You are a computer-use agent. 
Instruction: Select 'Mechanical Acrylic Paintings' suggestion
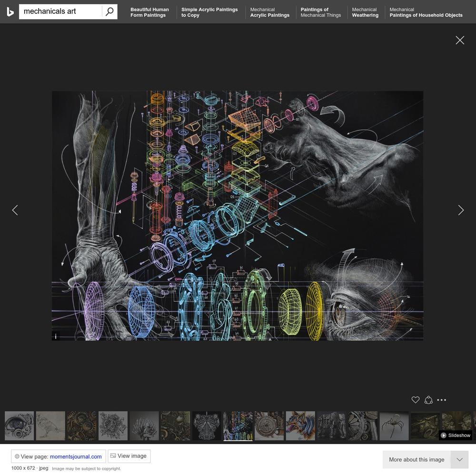[x=269, y=12]
